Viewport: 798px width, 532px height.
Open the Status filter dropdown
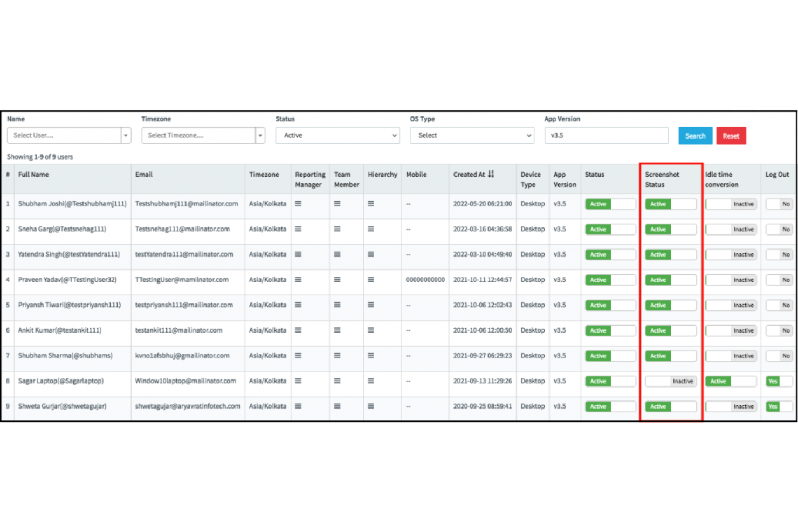click(x=338, y=135)
